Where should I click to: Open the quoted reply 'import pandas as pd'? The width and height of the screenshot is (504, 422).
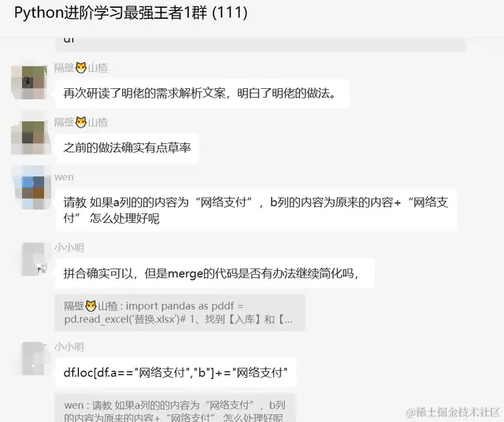[180, 313]
